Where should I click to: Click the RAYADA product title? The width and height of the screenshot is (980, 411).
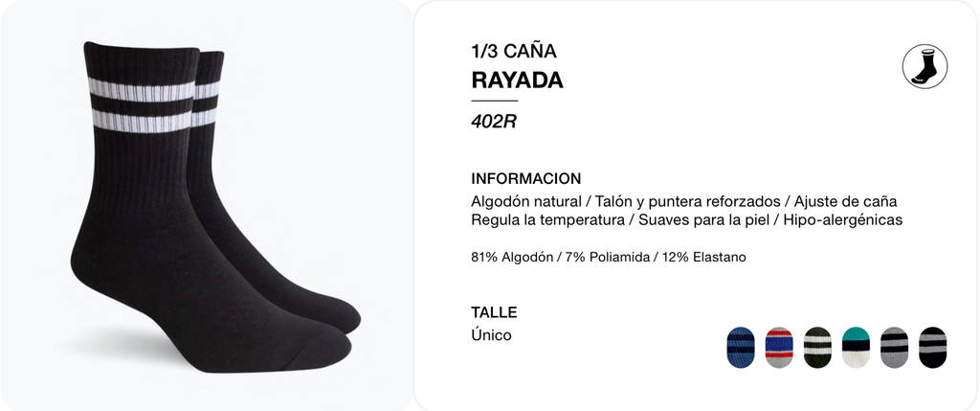pyautogui.click(x=517, y=80)
